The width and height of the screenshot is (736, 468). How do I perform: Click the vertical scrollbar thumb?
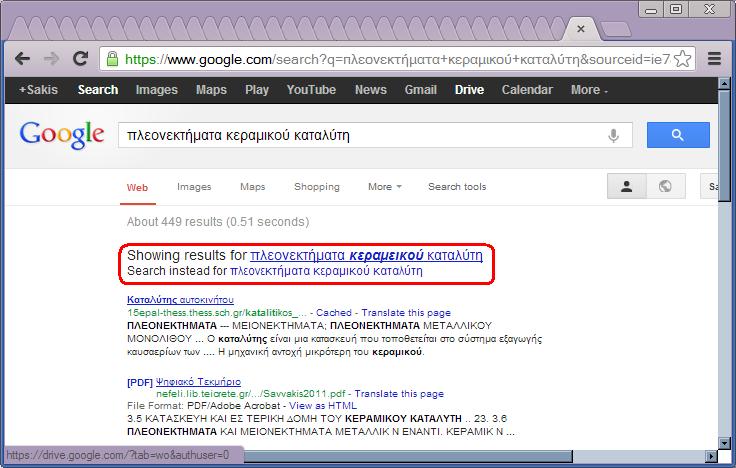click(724, 146)
